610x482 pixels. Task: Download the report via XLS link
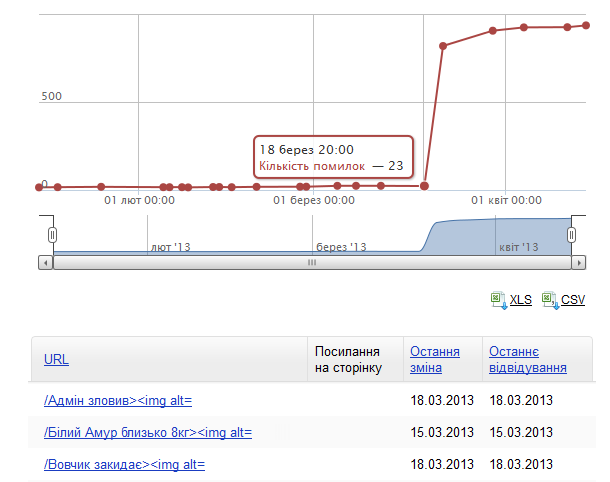521,299
